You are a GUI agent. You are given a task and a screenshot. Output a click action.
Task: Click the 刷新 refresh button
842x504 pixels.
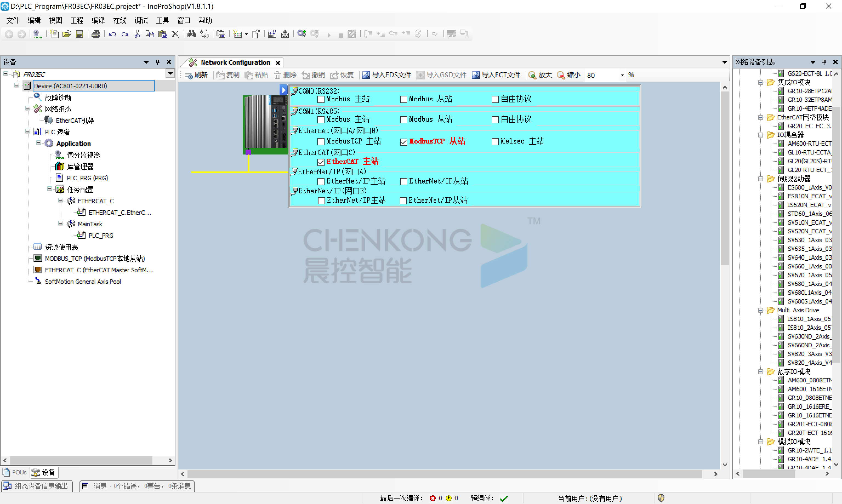click(197, 75)
